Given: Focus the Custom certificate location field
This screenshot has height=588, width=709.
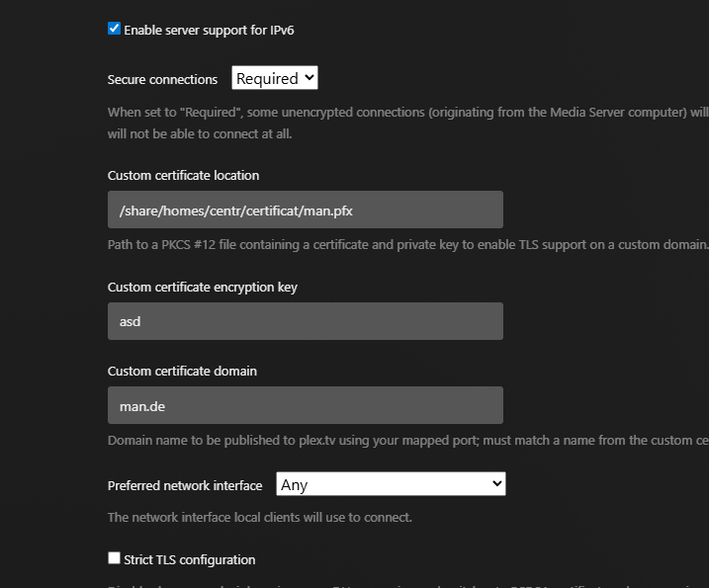Looking at the screenshot, I should click(305, 210).
